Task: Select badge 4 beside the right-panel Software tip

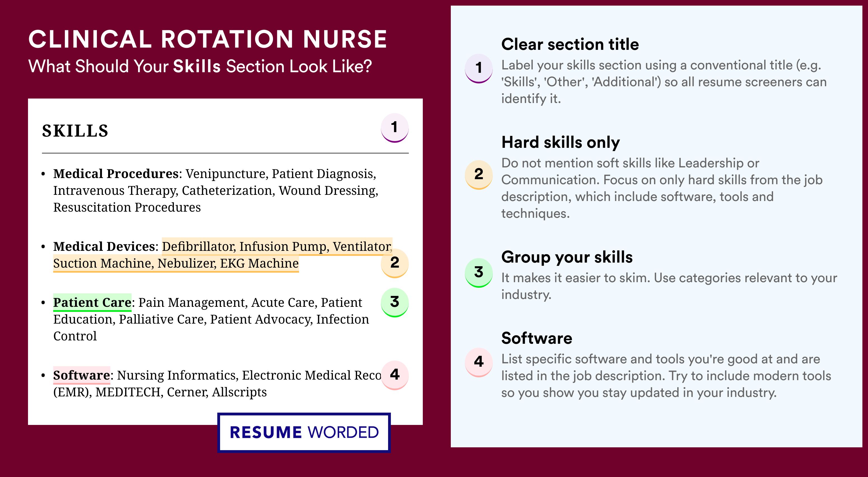Action: [479, 362]
